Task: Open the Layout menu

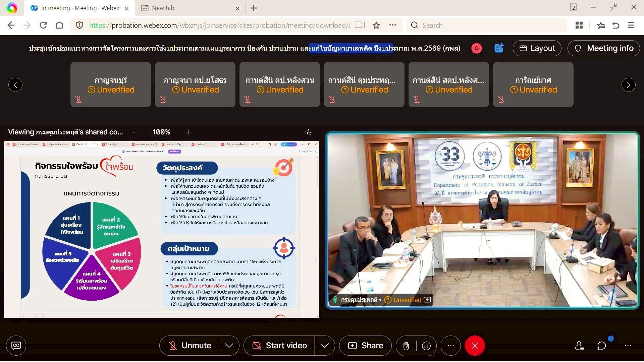Action: coord(537,48)
